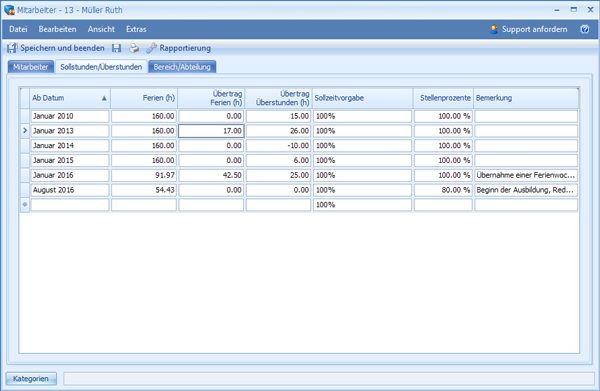Open the Datei menu

pos(18,29)
